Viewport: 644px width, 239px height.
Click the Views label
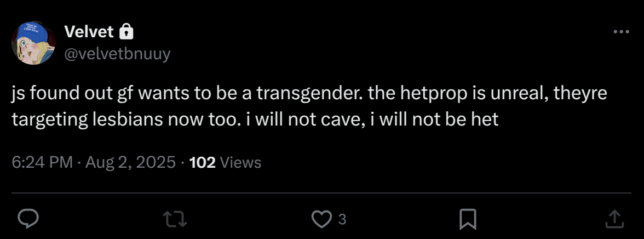[241, 162]
